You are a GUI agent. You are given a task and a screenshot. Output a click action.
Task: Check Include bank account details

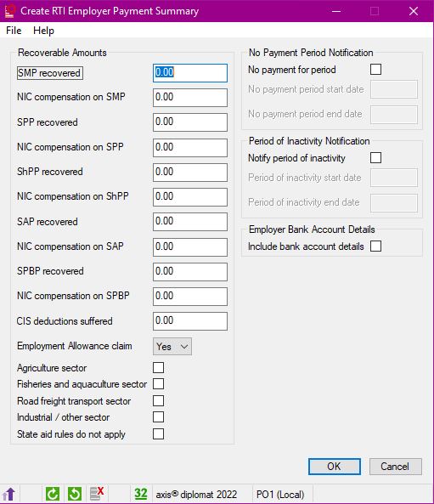point(376,246)
